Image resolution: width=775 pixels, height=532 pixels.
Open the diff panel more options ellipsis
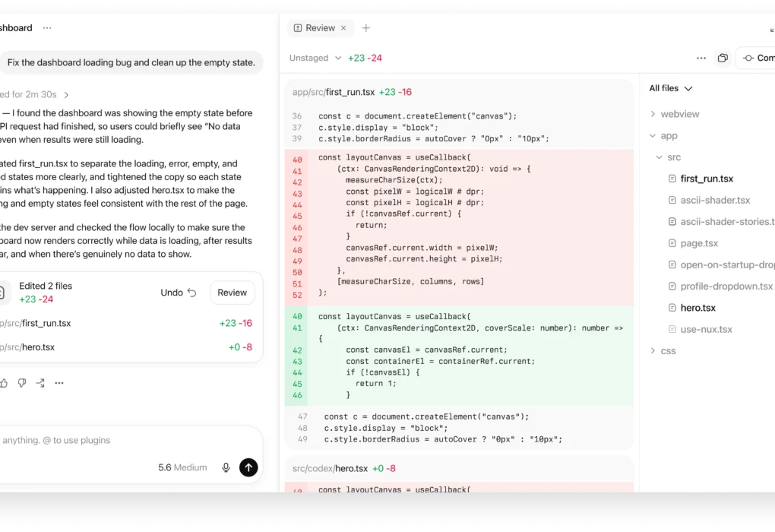pos(701,58)
